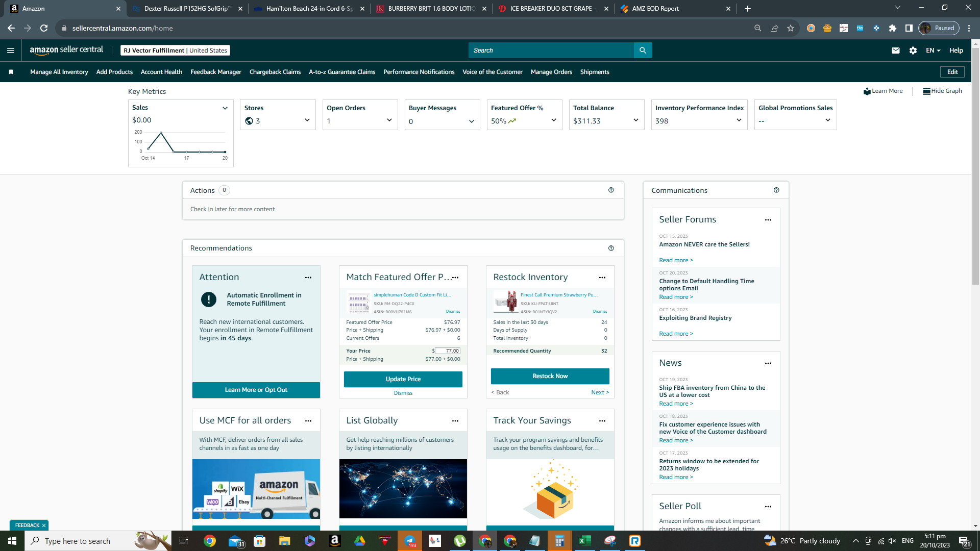Open the settings gear icon

pyautogui.click(x=913, y=50)
